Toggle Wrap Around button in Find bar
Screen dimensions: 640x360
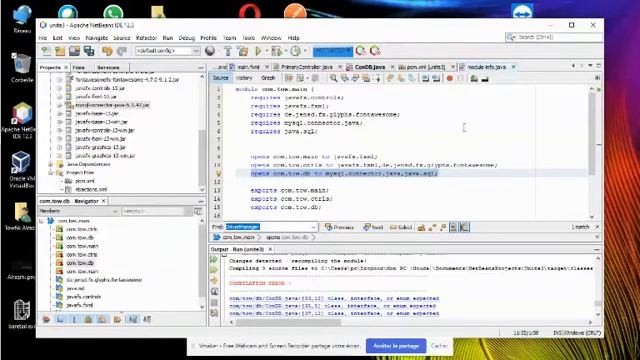point(464,227)
